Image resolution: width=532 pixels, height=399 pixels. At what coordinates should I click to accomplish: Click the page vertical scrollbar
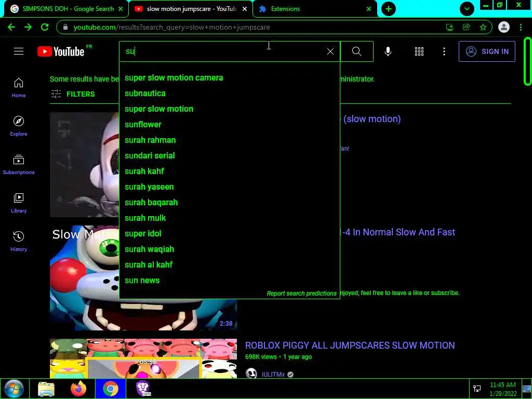pyautogui.click(x=527, y=61)
